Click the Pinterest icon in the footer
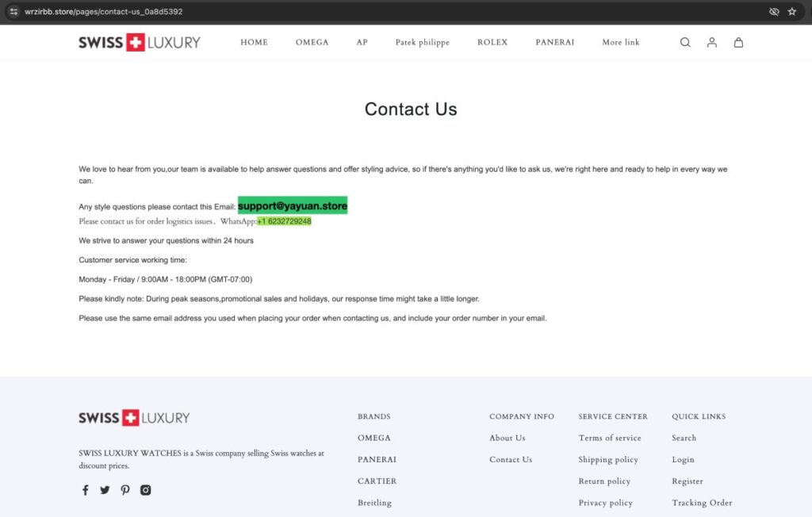 pyautogui.click(x=125, y=490)
